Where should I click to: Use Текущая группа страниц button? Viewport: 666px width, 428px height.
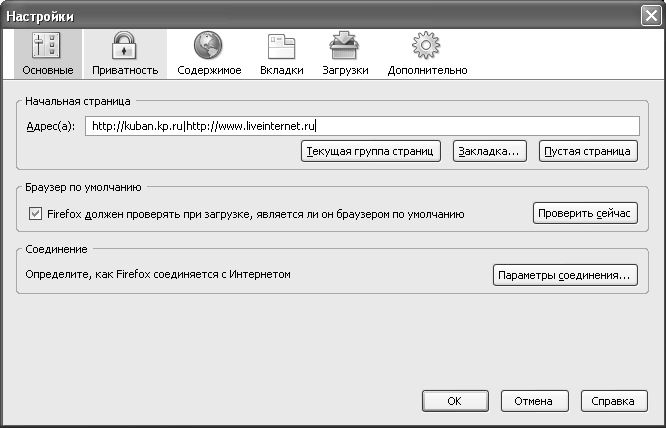tap(370, 151)
